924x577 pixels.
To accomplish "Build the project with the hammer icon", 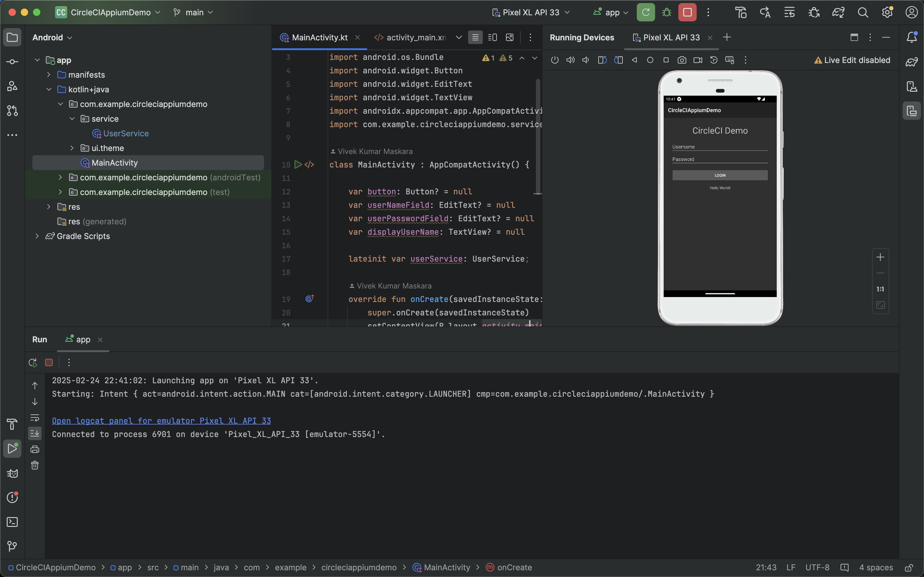I will [740, 12].
